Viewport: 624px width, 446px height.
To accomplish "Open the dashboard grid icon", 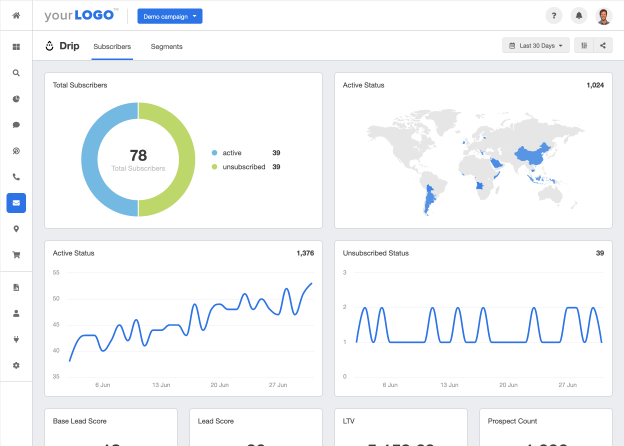I will coord(16,47).
